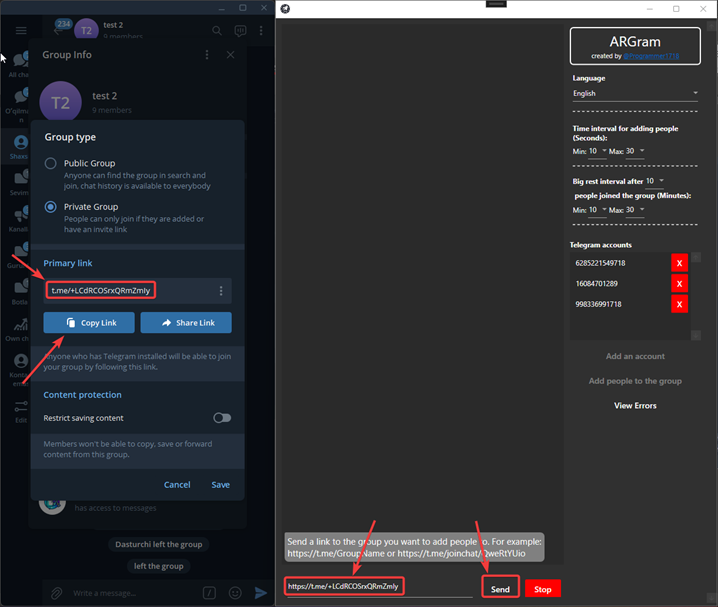Click the red Stop button

(543, 589)
